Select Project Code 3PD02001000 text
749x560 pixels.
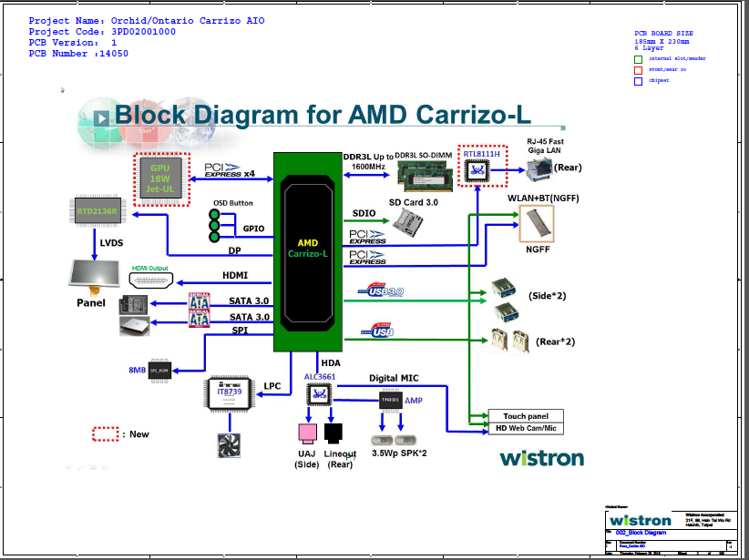coord(102,32)
